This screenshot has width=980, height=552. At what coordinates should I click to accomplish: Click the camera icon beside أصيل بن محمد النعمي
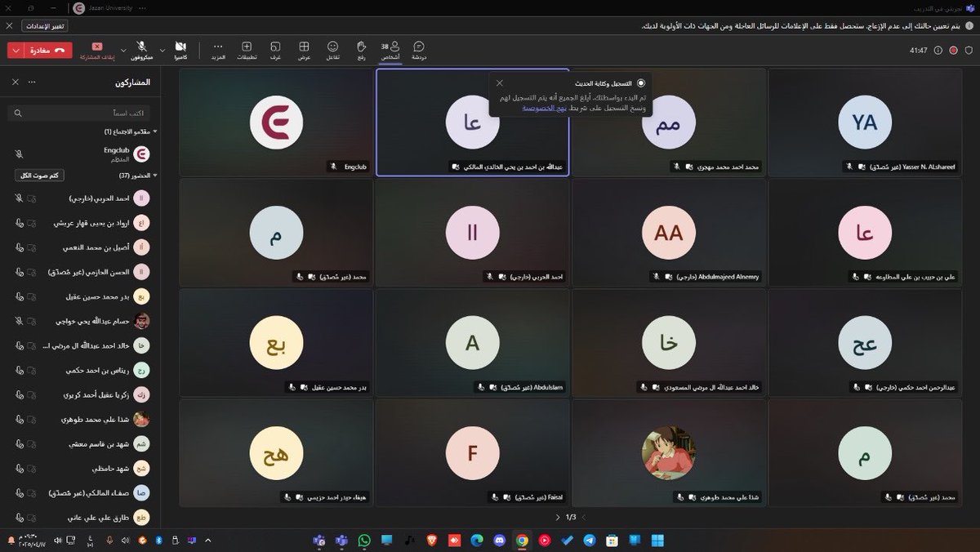point(33,247)
